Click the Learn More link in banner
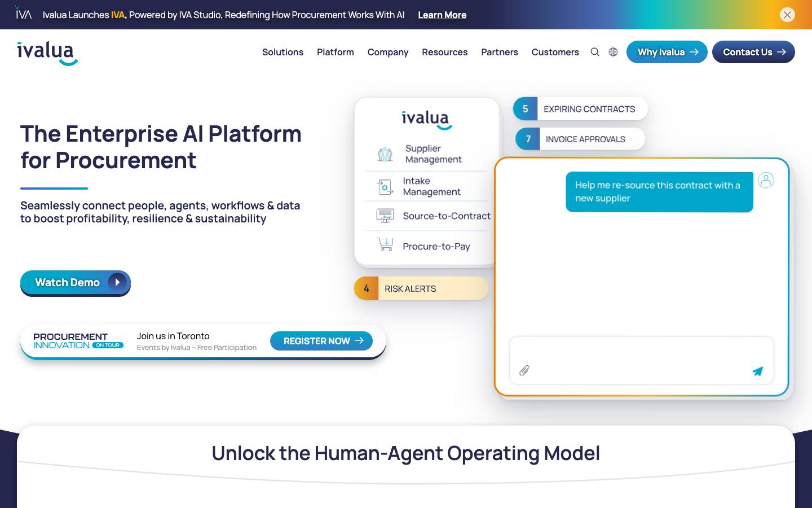This screenshot has height=508, width=812. pyautogui.click(x=442, y=15)
